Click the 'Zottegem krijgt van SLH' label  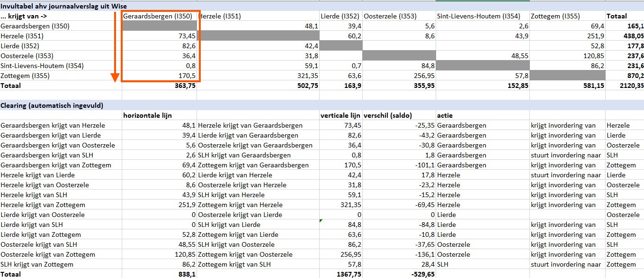pyautogui.click(x=234, y=264)
